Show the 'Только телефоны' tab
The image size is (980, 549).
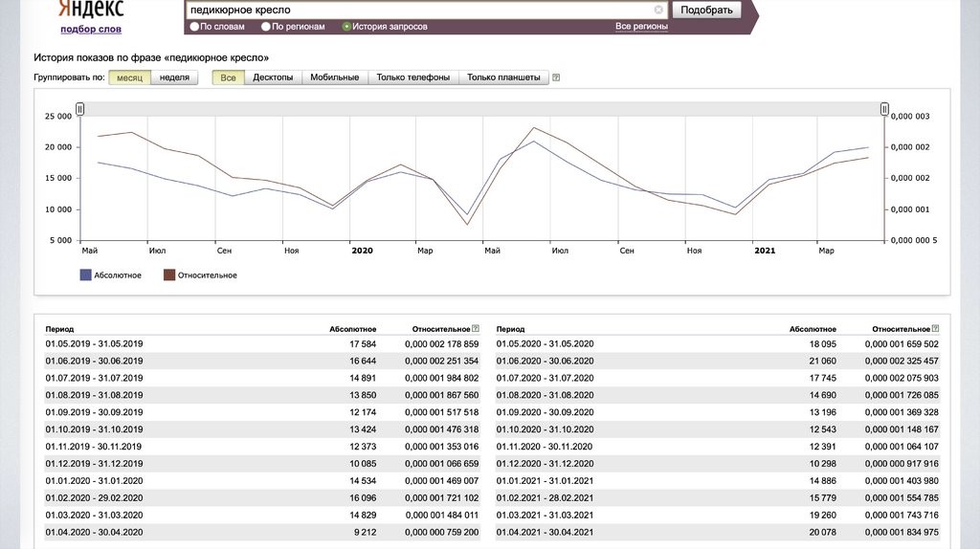click(412, 77)
